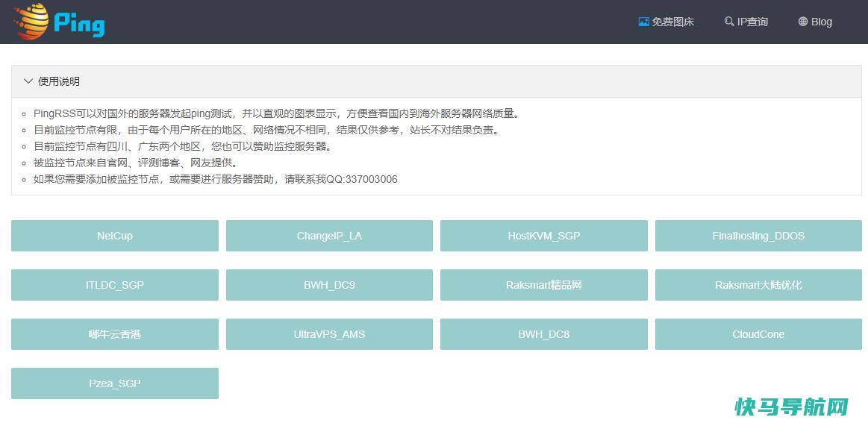View the CloudCone node

pos(758,334)
